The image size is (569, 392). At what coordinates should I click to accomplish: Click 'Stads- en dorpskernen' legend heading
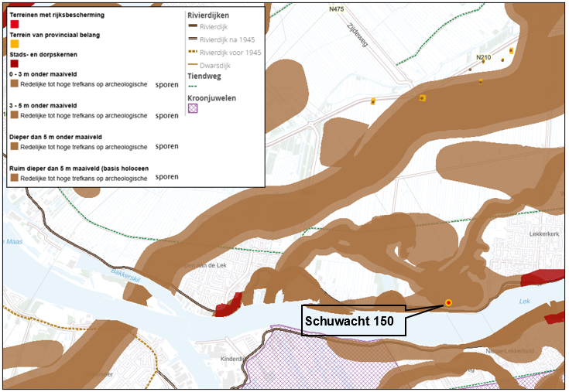[x=43, y=54]
